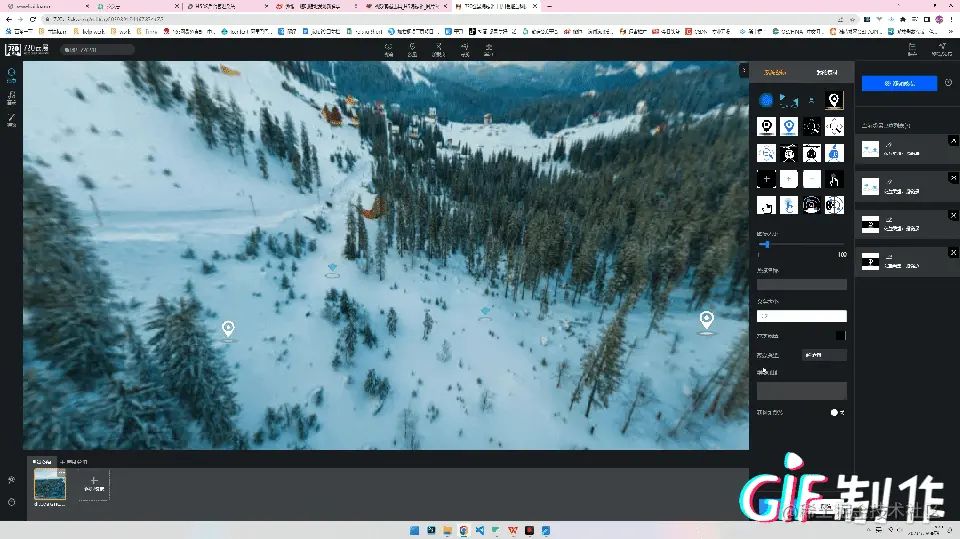Select the blue circle hotspot icon
960x539 pixels.
(766, 100)
